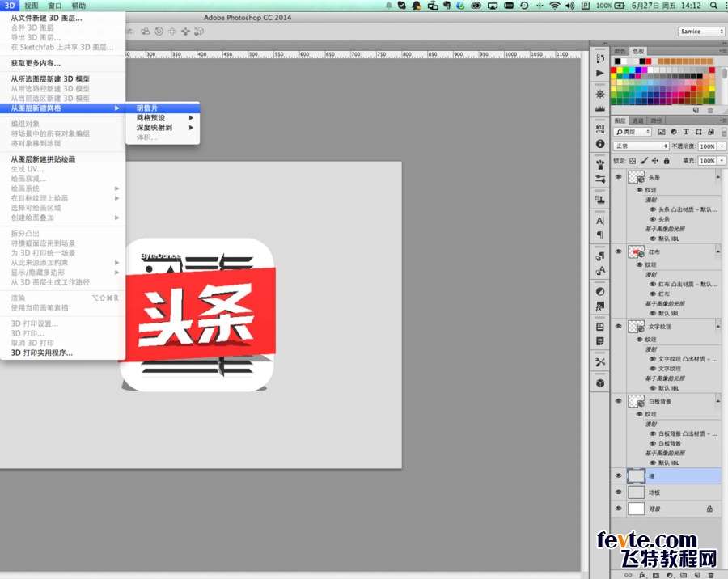The height and width of the screenshot is (579, 728).
Task: Click the lock all padlock icon
Action: coord(665,161)
